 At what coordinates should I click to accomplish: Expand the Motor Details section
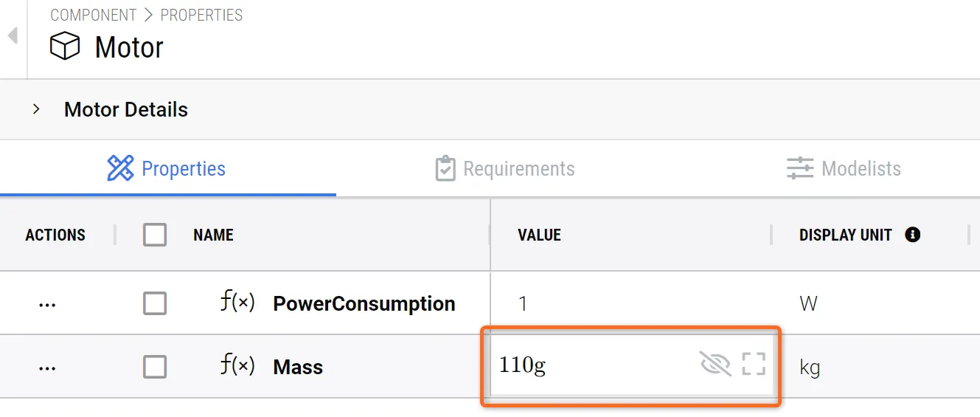click(x=36, y=109)
